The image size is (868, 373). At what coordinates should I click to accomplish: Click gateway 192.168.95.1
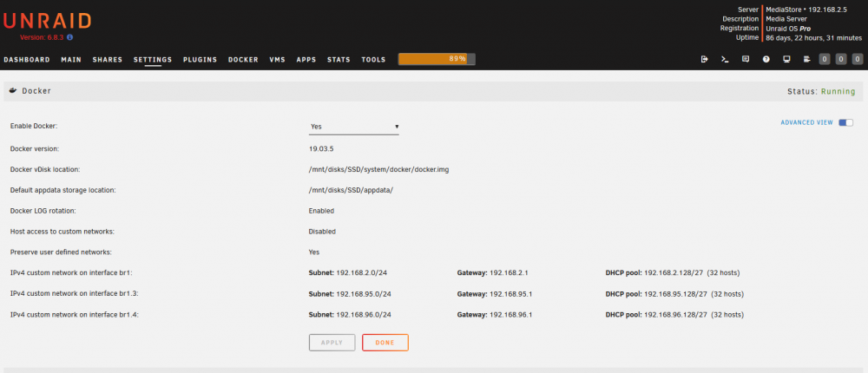511,294
